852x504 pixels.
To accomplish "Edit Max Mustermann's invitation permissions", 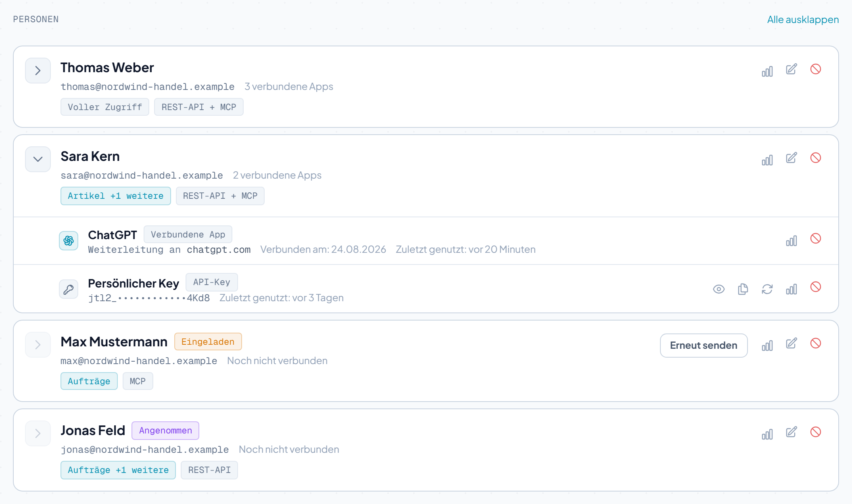I will [x=791, y=344].
